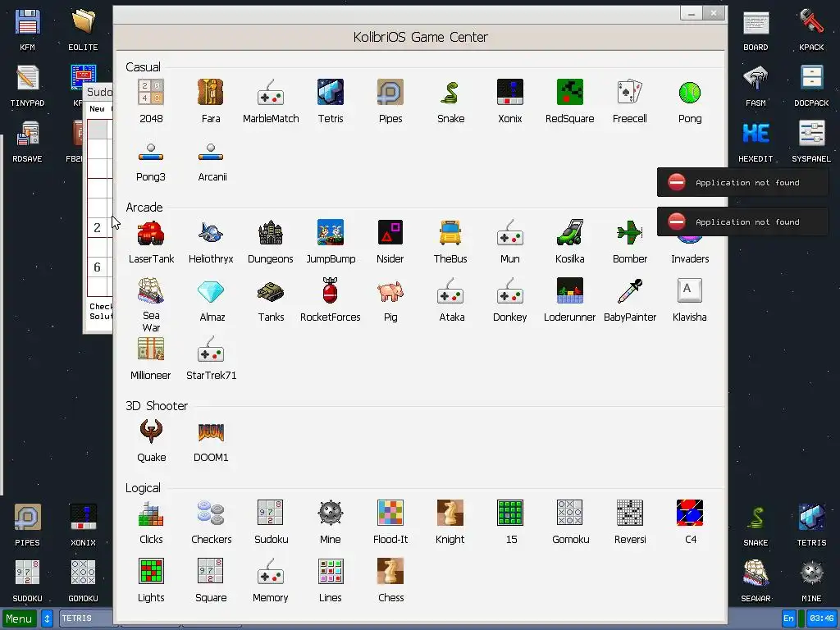Switch to TETRIS taskbar button
The width and height of the screenshot is (840, 630).
pyautogui.click(x=85, y=619)
